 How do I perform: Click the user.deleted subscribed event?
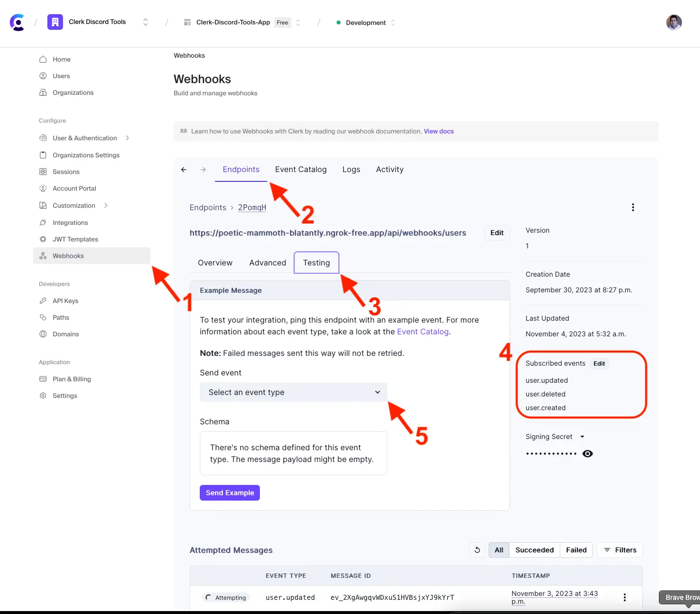coord(545,394)
